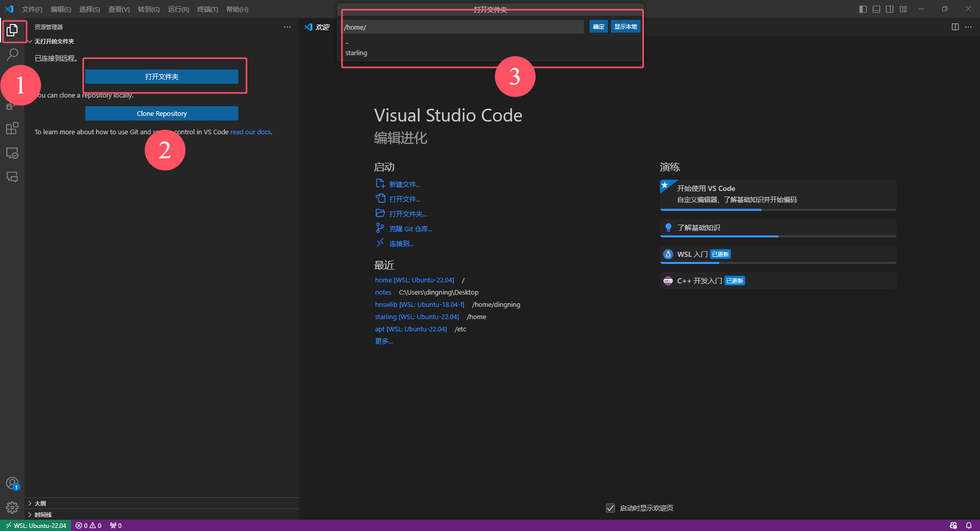Click the 新建文件... link
Image resolution: width=980 pixels, height=531 pixels.
[x=405, y=184]
